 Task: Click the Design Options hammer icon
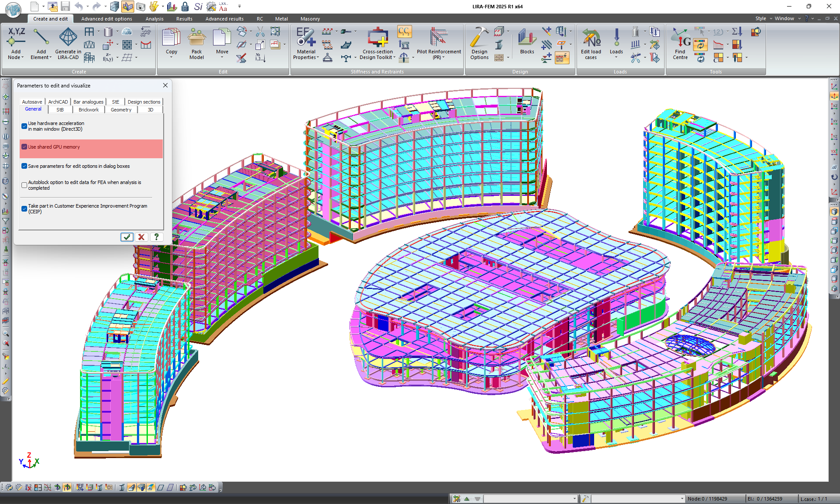[x=479, y=38]
